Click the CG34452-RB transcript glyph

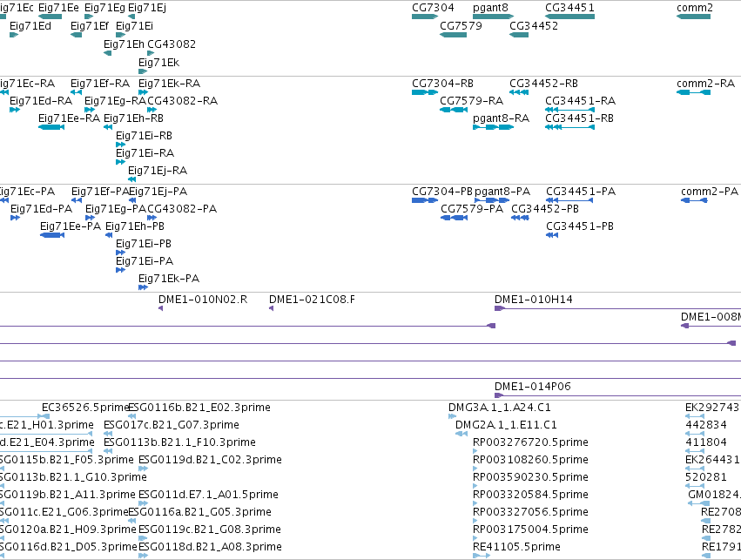coord(519,92)
